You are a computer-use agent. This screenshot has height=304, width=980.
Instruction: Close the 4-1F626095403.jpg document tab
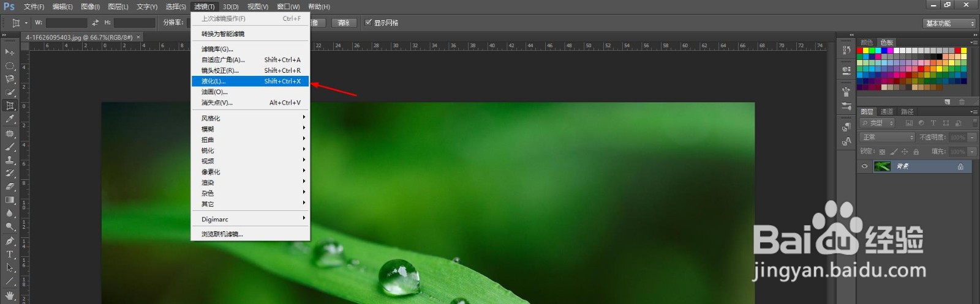pyautogui.click(x=138, y=37)
